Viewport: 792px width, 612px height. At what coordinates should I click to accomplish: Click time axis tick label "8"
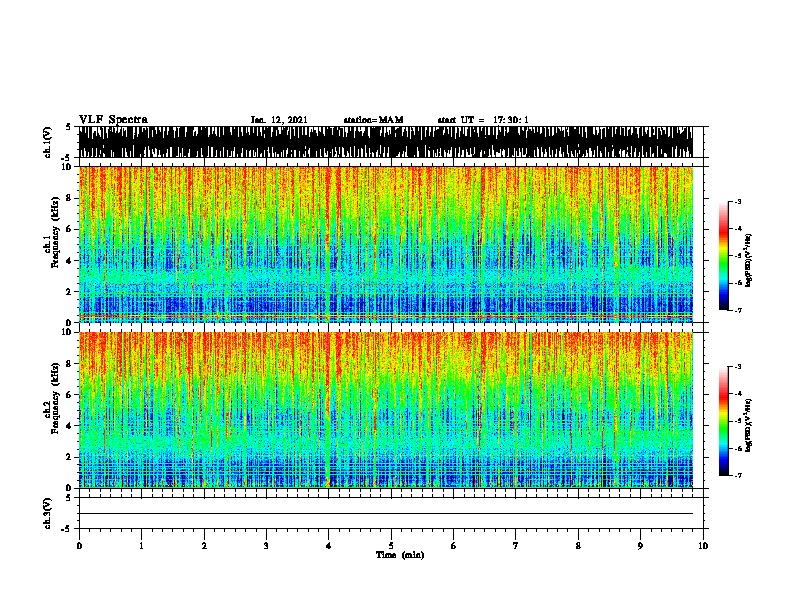coord(578,546)
